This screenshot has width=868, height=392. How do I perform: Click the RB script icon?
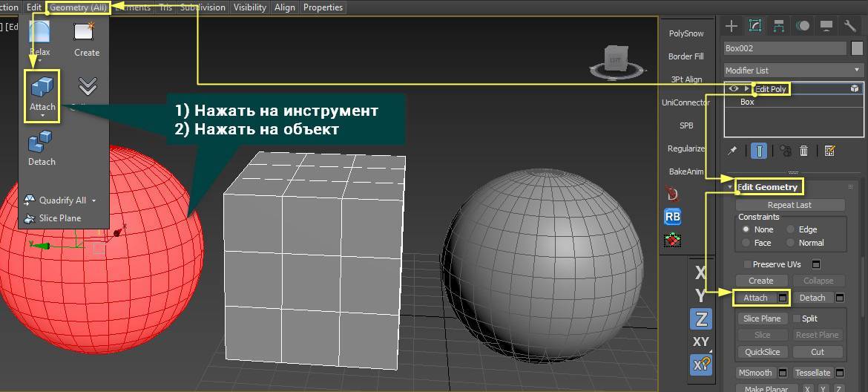[x=673, y=216]
